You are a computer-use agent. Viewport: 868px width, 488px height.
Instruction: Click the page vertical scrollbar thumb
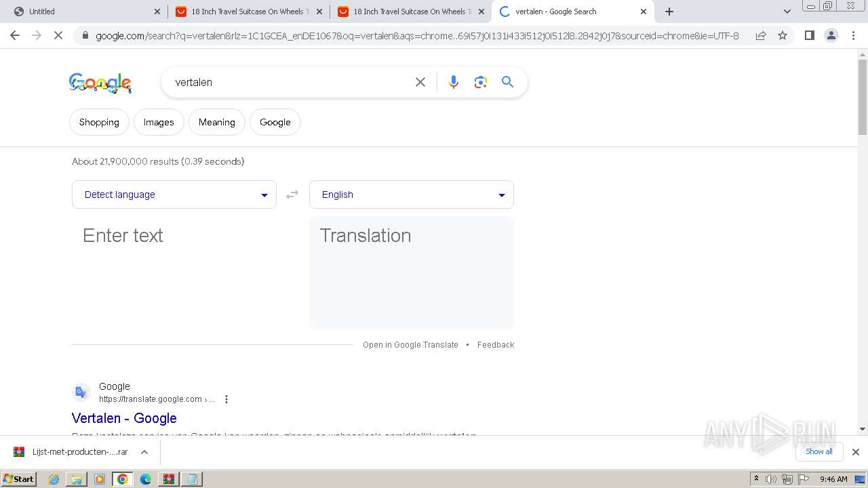(863, 98)
